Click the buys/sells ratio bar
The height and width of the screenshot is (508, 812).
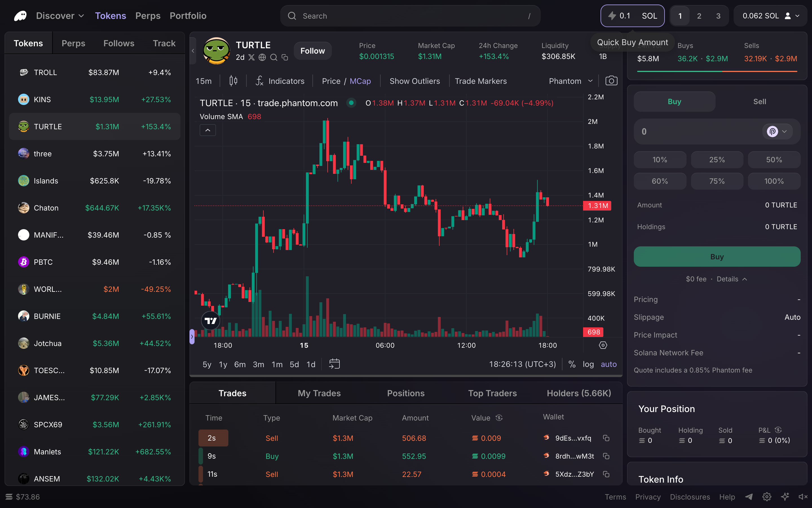(x=717, y=71)
